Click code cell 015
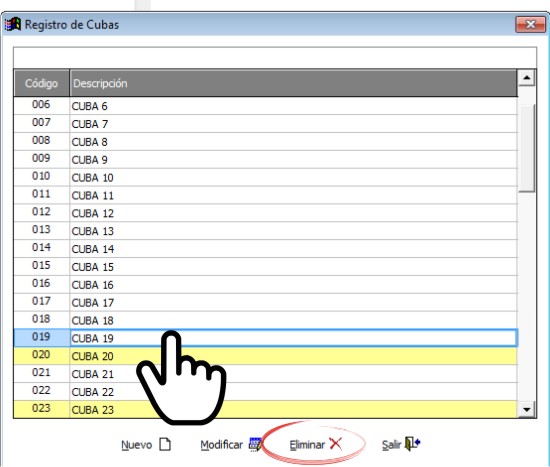 pos(41,267)
